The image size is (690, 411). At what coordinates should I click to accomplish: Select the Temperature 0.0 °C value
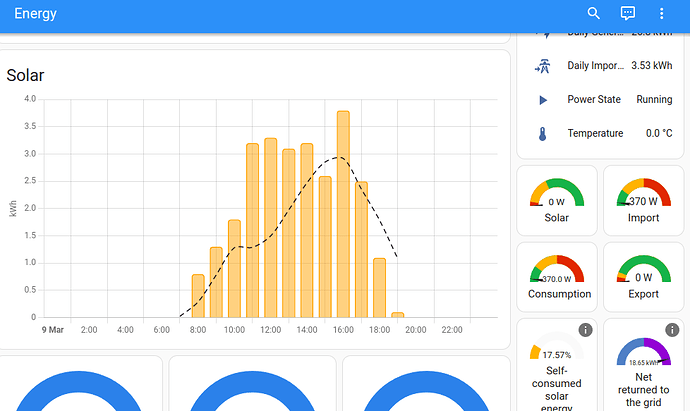coord(659,133)
